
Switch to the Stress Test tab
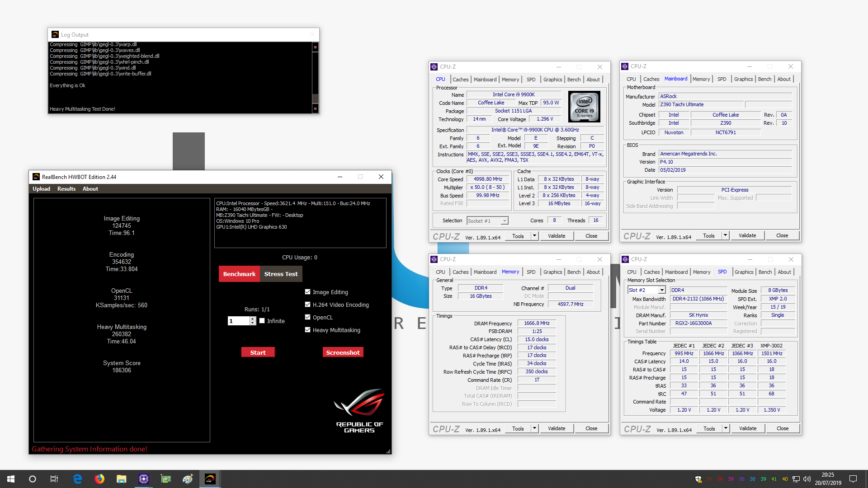pos(281,274)
